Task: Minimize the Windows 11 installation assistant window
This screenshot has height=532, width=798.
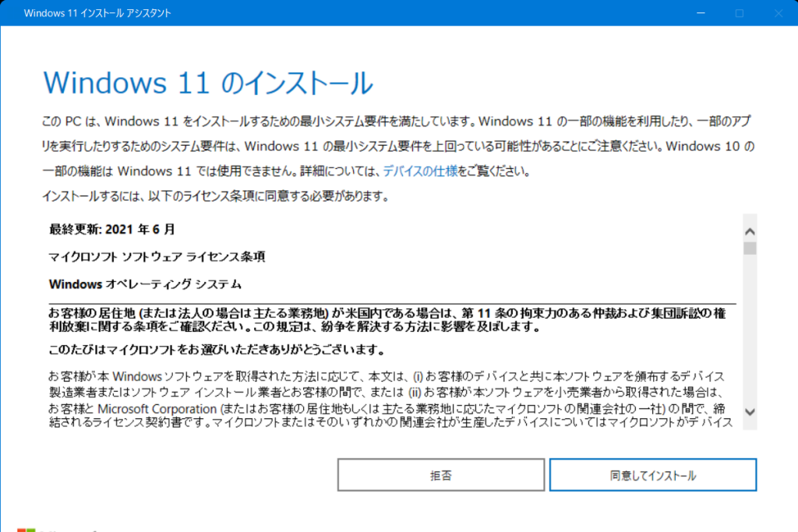Action: [x=701, y=13]
